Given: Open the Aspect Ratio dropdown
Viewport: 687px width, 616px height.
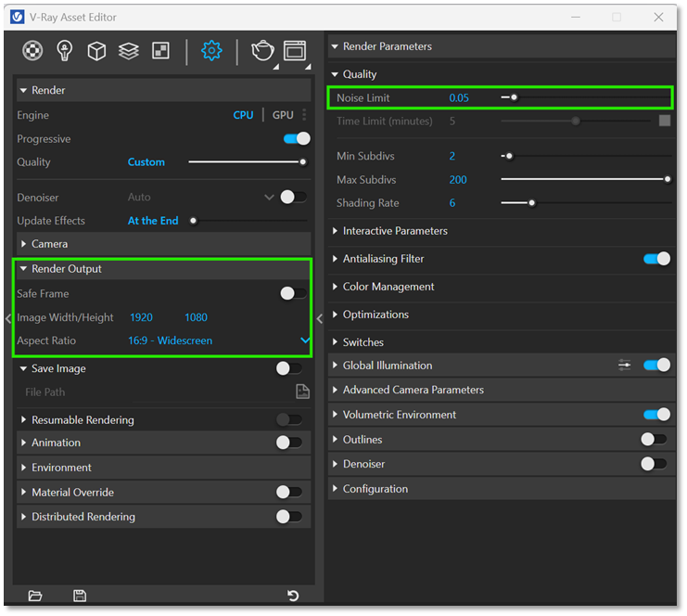Looking at the screenshot, I should point(304,340).
